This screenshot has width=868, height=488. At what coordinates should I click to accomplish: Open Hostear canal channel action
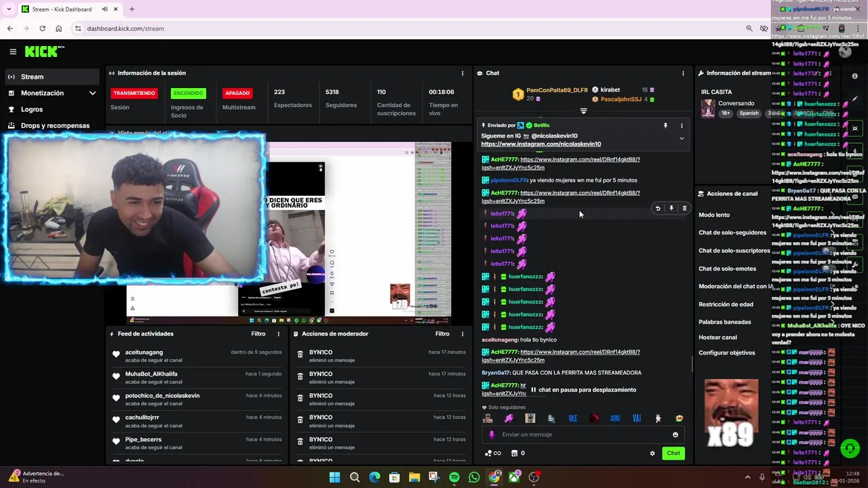717,338
